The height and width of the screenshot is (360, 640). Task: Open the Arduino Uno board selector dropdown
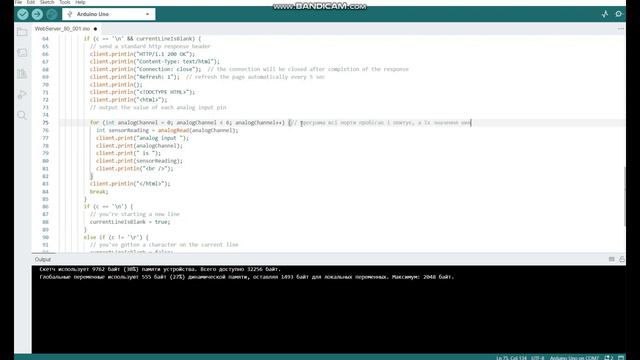tap(109, 14)
